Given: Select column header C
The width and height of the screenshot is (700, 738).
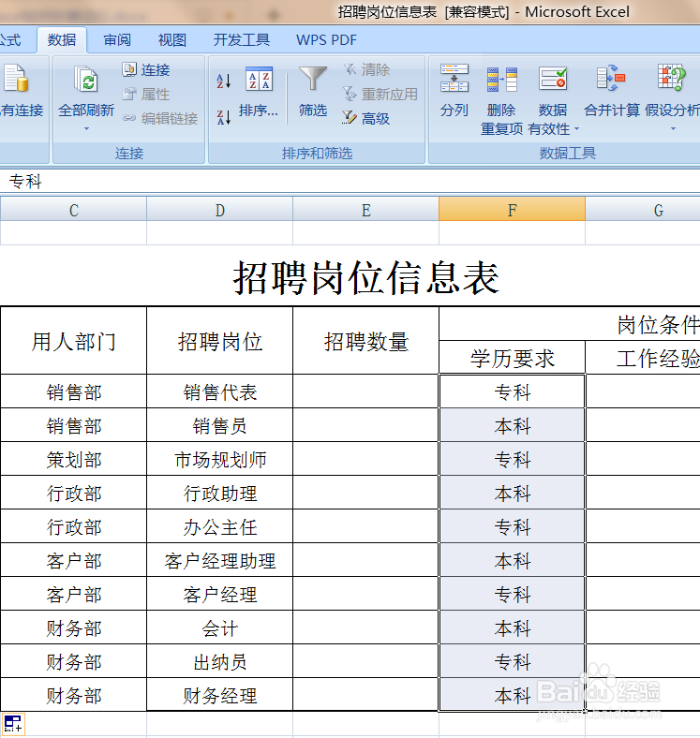Looking at the screenshot, I should pyautogui.click(x=73, y=209).
